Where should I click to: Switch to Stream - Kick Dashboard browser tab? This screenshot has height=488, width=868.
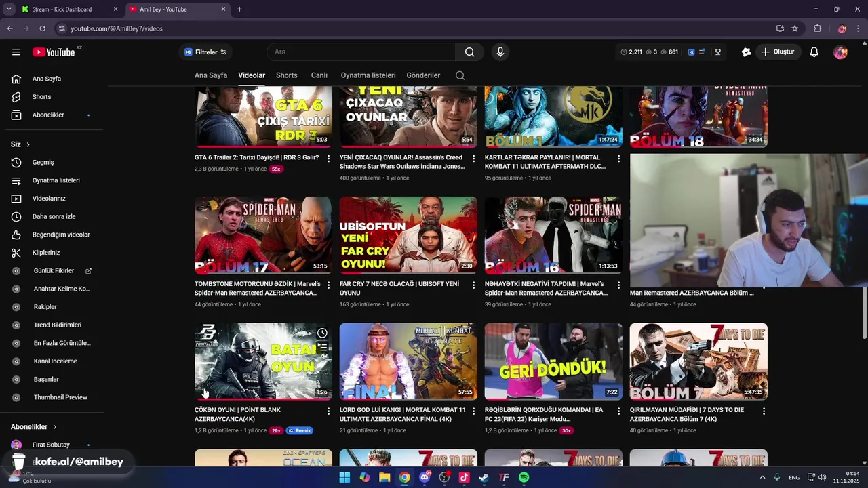(x=69, y=9)
